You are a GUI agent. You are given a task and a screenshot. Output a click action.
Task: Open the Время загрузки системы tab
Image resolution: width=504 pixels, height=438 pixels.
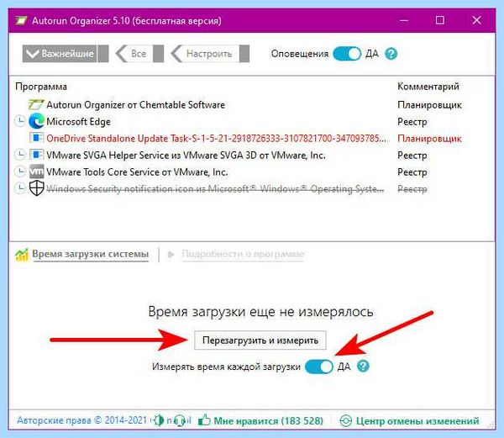pyautogui.click(x=91, y=254)
